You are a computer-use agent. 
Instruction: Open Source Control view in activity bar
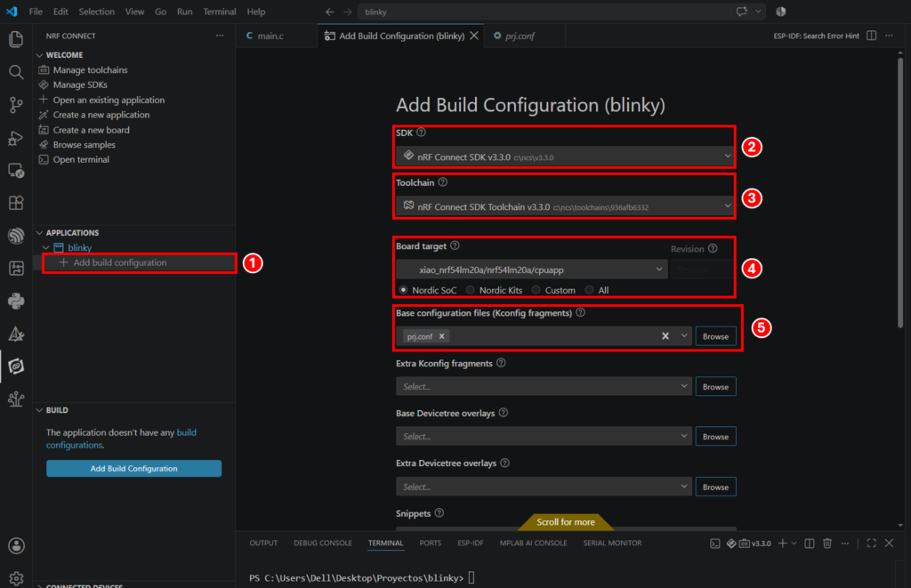(x=16, y=105)
